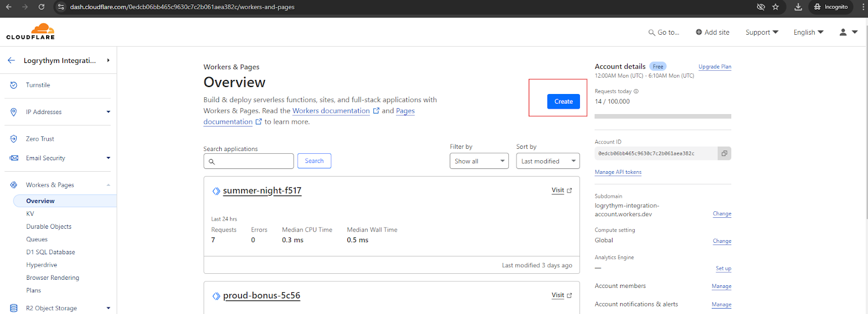Viewport: 868px width, 314px height.
Task: Select KV in the sidebar
Action: pos(30,214)
